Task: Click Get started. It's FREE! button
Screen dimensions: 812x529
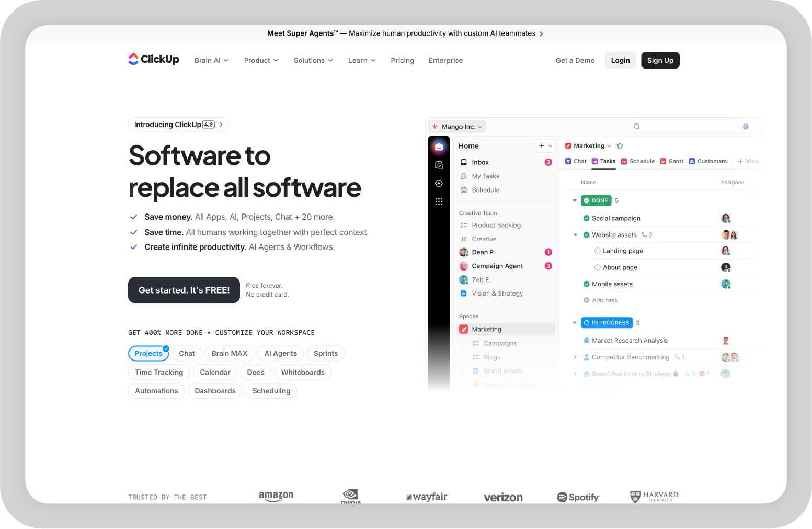Action: [x=184, y=290]
